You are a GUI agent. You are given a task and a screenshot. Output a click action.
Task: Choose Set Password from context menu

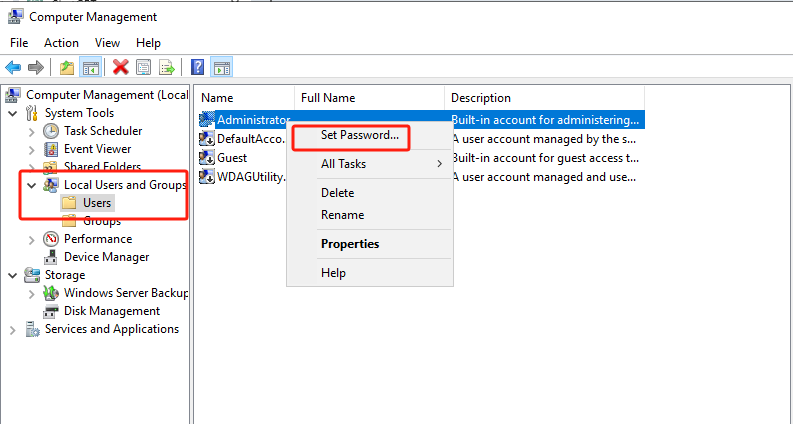[x=359, y=135]
